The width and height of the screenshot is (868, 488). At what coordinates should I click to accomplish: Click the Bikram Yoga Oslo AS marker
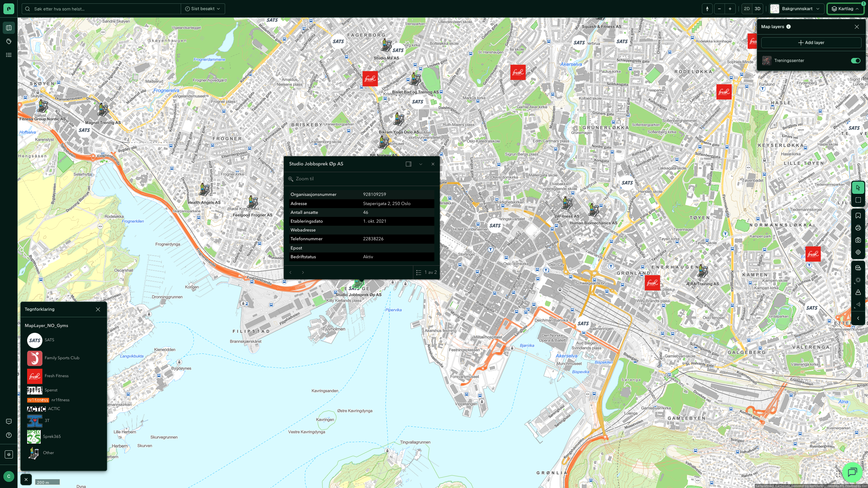click(399, 119)
